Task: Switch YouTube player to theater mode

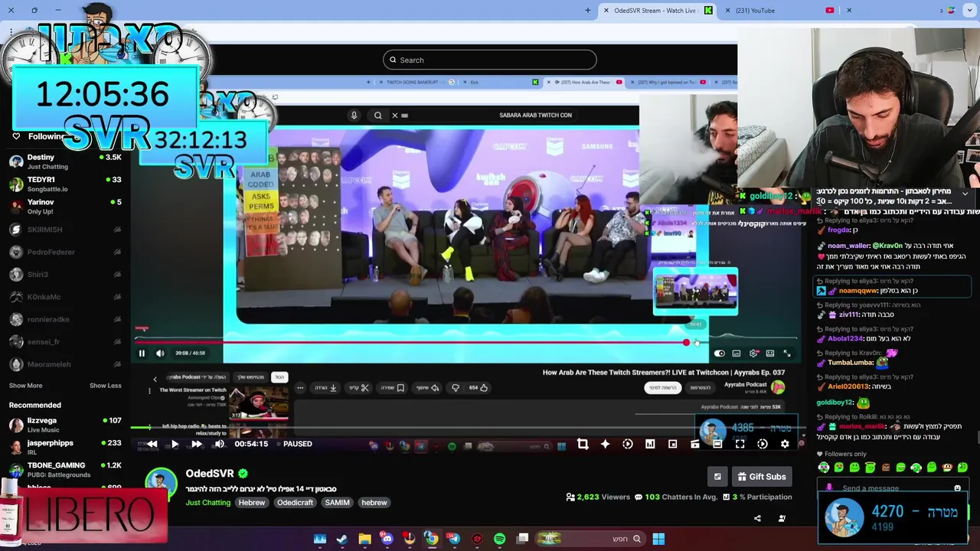Action: pos(770,354)
